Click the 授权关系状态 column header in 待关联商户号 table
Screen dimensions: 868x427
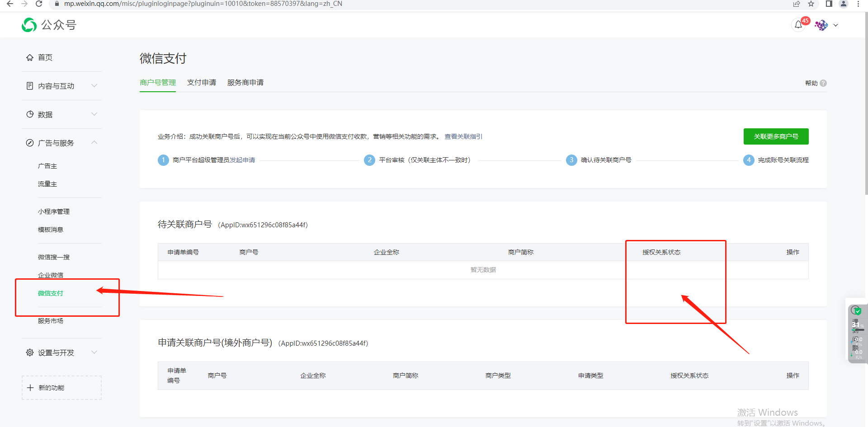pos(661,252)
